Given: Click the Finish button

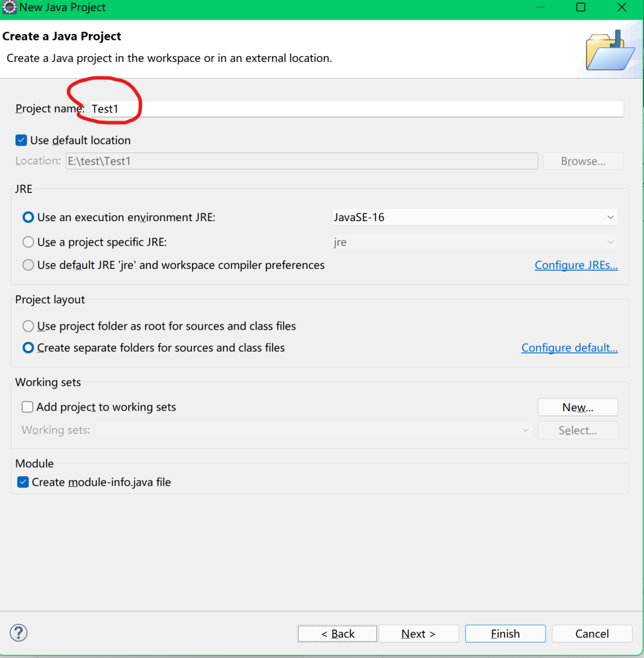Looking at the screenshot, I should (505, 634).
